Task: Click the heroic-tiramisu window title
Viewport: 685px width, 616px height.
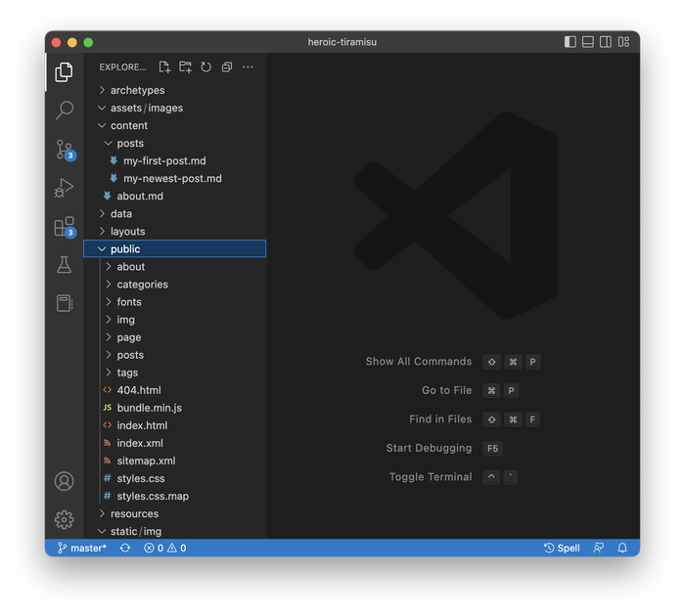Action: pos(342,42)
